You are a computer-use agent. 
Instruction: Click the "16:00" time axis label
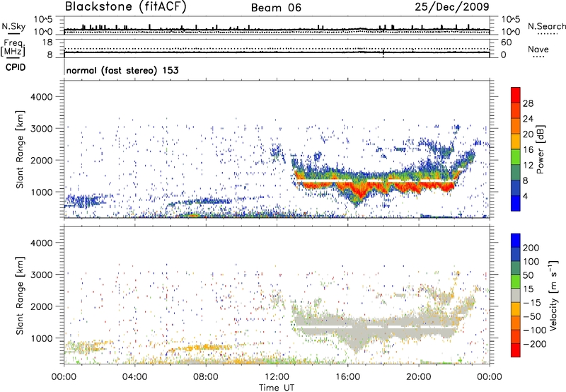pos(347,377)
